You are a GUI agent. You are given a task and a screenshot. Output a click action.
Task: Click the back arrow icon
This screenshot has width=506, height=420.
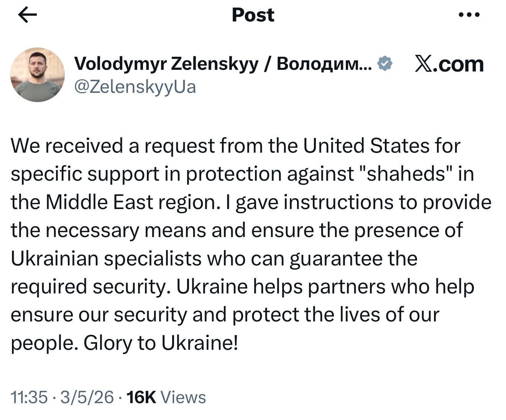click(x=27, y=15)
